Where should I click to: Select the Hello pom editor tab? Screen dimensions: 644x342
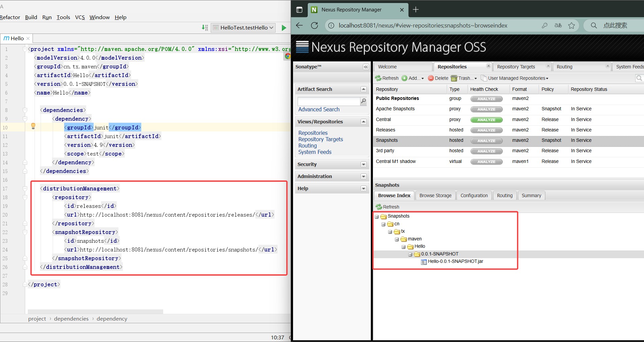coord(16,38)
